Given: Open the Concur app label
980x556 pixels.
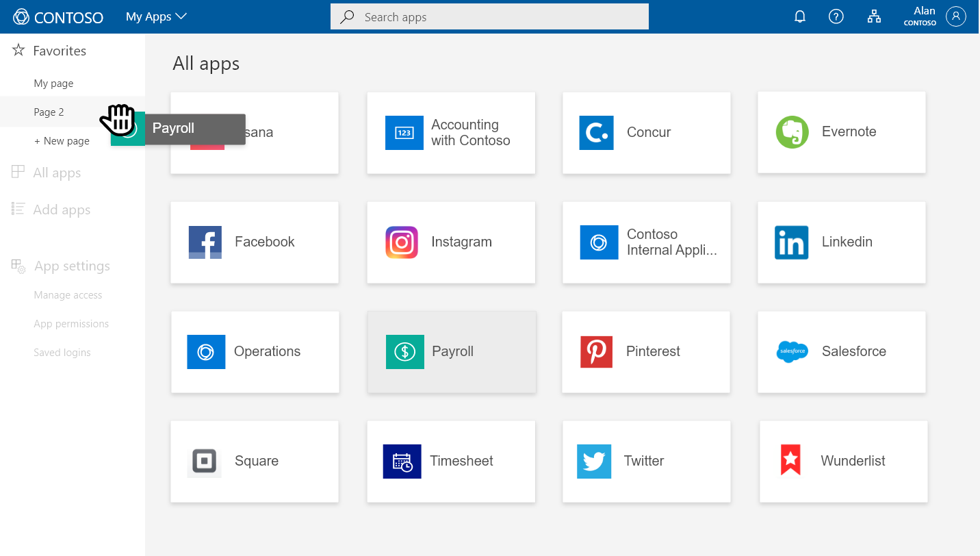Looking at the screenshot, I should (648, 132).
